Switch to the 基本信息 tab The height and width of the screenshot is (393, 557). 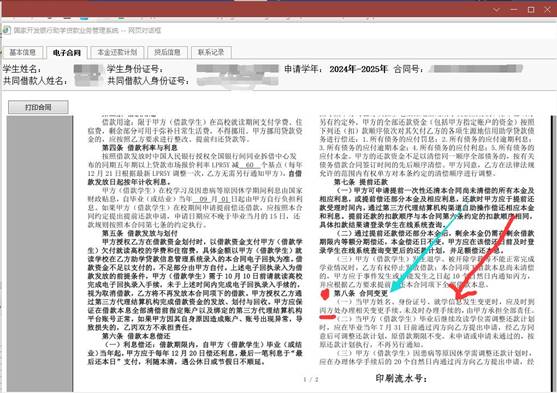coord(23,52)
